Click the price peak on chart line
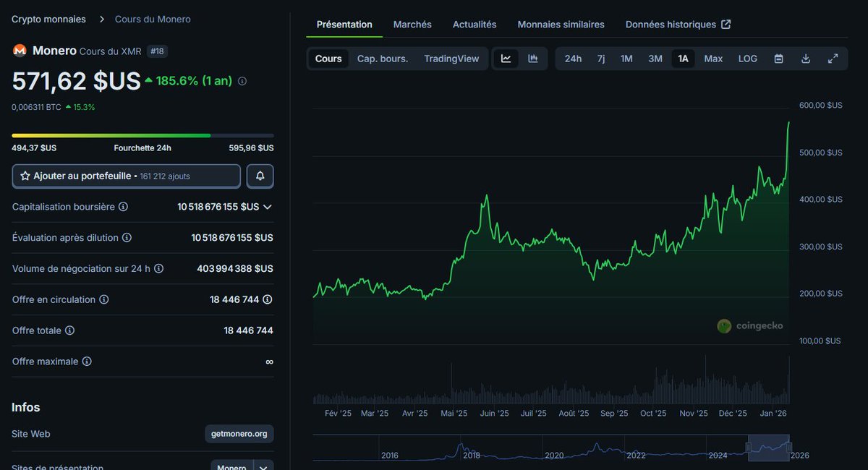This screenshot has height=470, width=868. 788,123
